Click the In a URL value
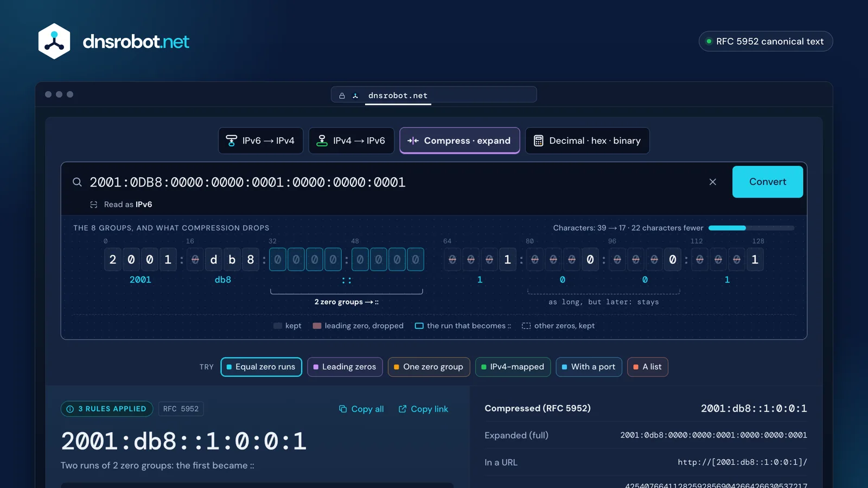Image resolution: width=868 pixels, height=488 pixels. pyautogui.click(x=742, y=463)
